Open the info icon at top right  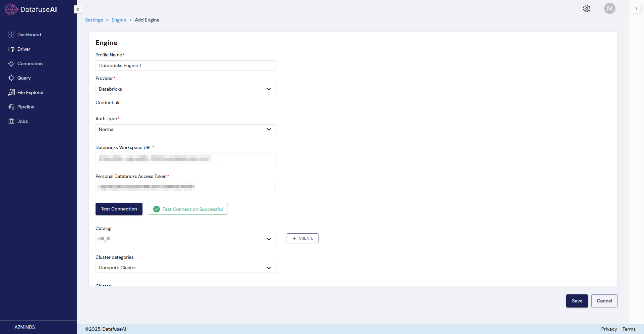coord(636,8)
